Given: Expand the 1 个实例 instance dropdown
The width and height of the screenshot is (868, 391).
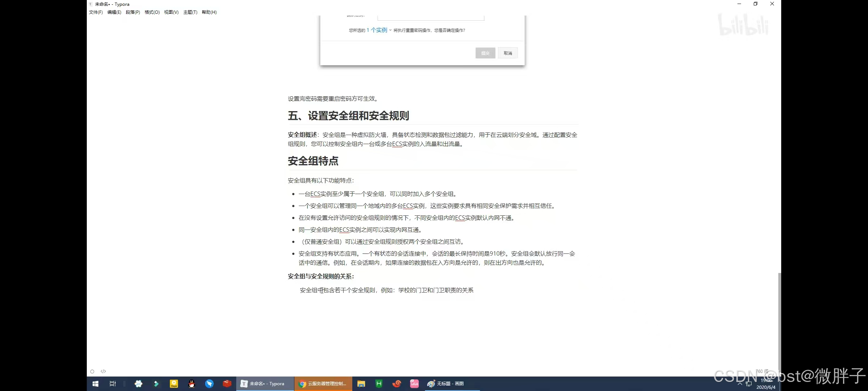Looking at the screenshot, I should coord(378,30).
